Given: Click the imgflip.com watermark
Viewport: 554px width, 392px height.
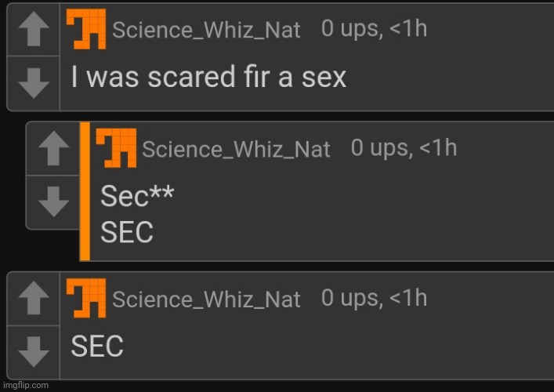Looking at the screenshot, I should pyautogui.click(x=25, y=385).
